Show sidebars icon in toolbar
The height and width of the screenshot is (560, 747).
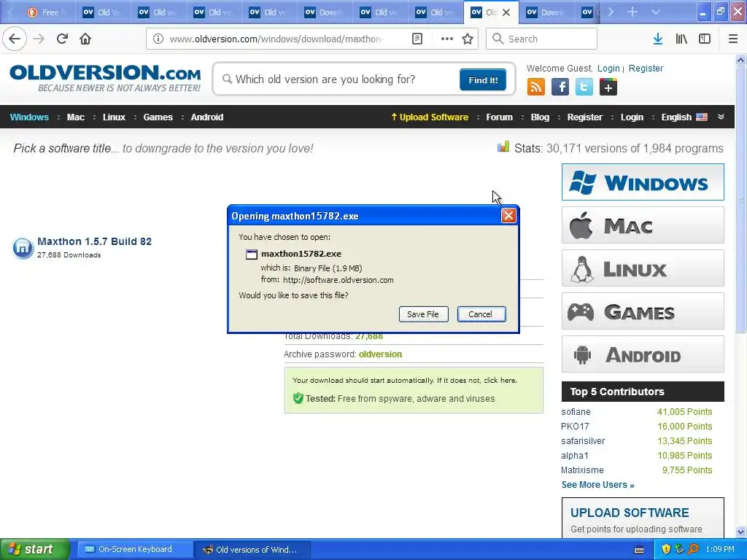pyautogui.click(x=705, y=39)
